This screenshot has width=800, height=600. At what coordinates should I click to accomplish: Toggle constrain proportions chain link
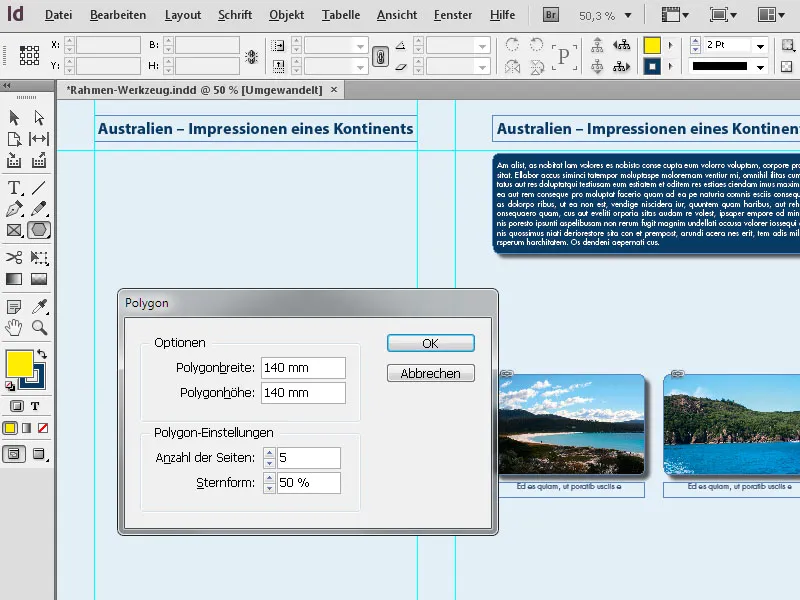[380, 56]
